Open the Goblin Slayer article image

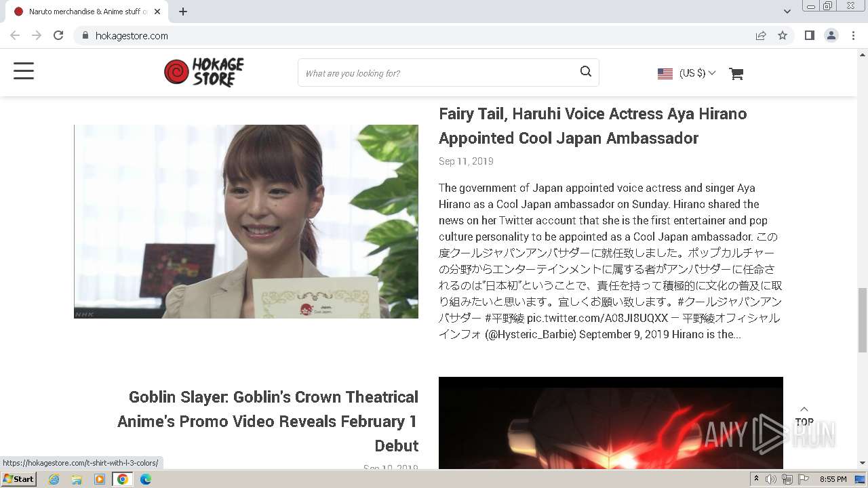tap(611, 423)
